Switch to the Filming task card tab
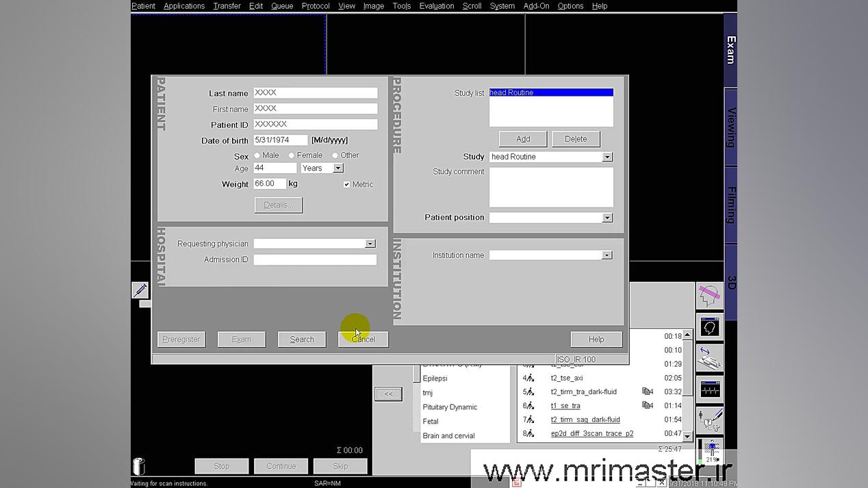Viewport: 868px width, 488px height. [x=730, y=205]
